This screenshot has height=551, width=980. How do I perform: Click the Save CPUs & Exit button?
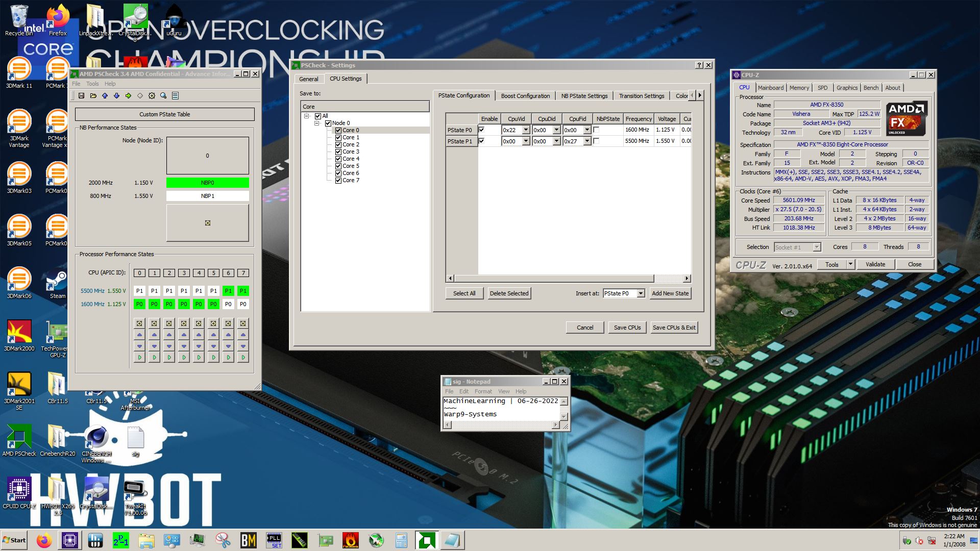point(674,328)
